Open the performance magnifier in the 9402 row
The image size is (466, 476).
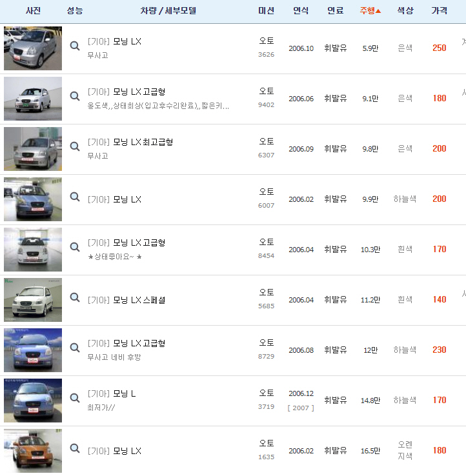[75, 96]
